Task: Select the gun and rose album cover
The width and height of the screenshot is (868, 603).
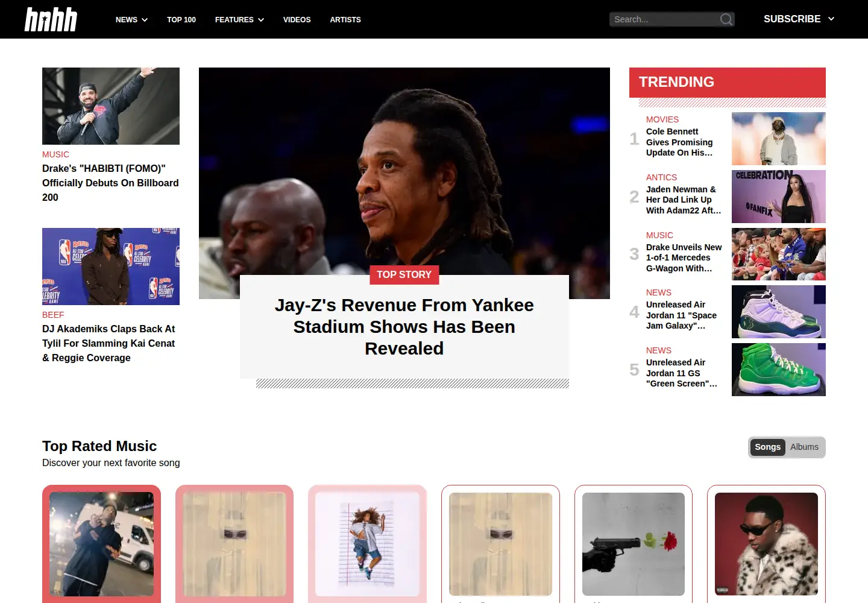Action: 634,544
